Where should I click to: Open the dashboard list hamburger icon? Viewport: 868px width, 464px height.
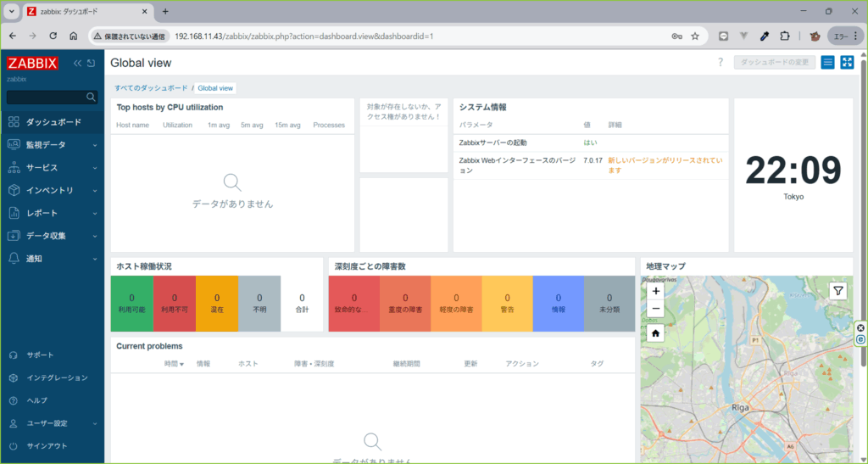[828, 63]
